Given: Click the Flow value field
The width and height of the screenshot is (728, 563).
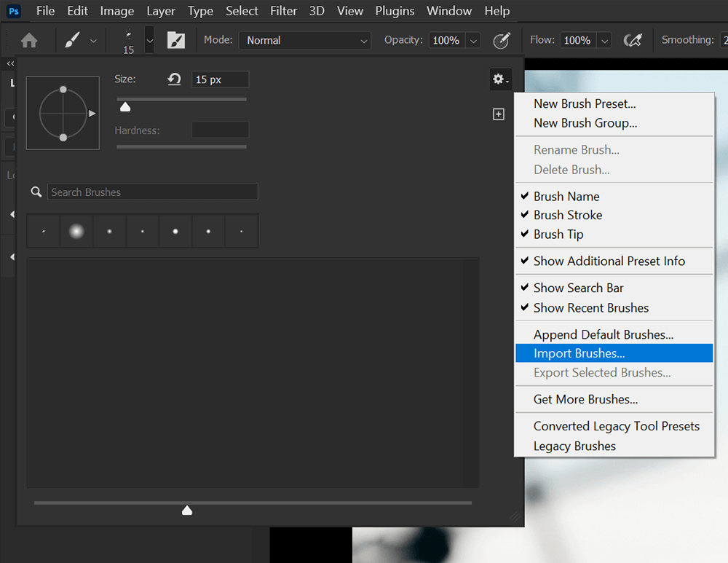Looking at the screenshot, I should [x=578, y=40].
